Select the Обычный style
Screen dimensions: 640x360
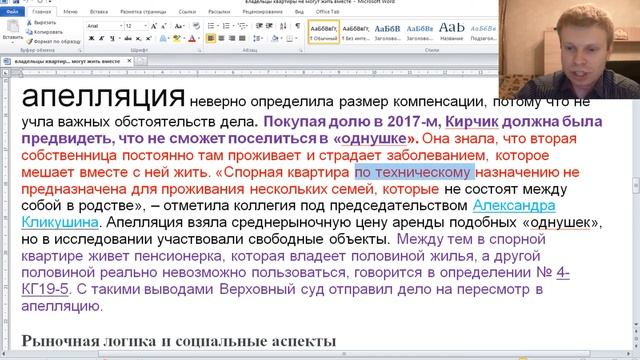[324, 31]
